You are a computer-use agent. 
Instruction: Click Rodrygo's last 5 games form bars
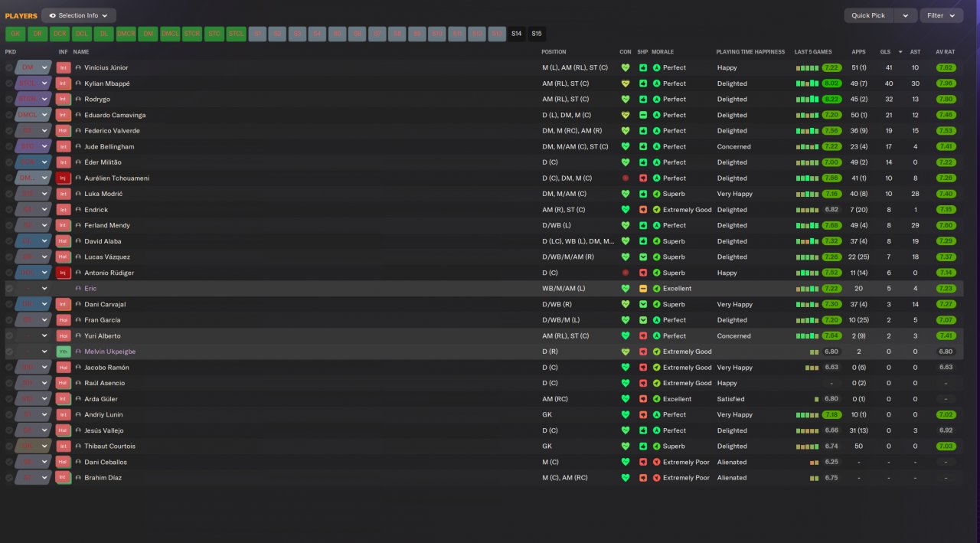[x=807, y=100]
